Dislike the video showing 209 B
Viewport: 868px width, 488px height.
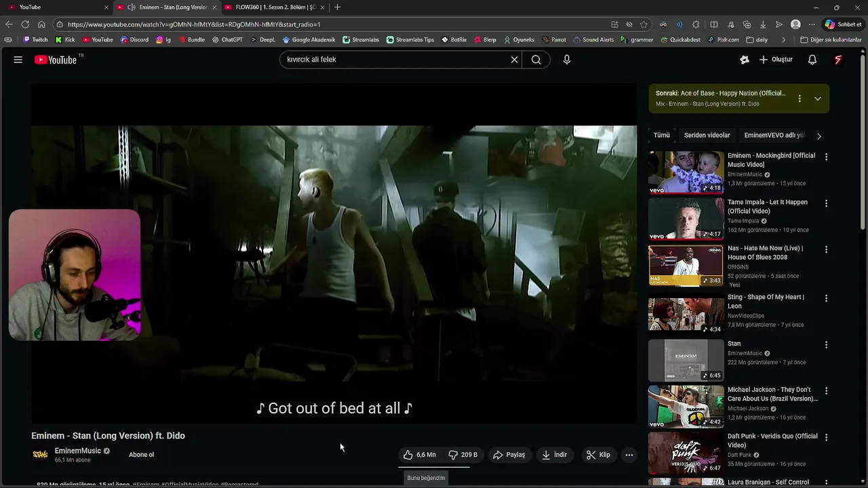[x=463, y=455]
